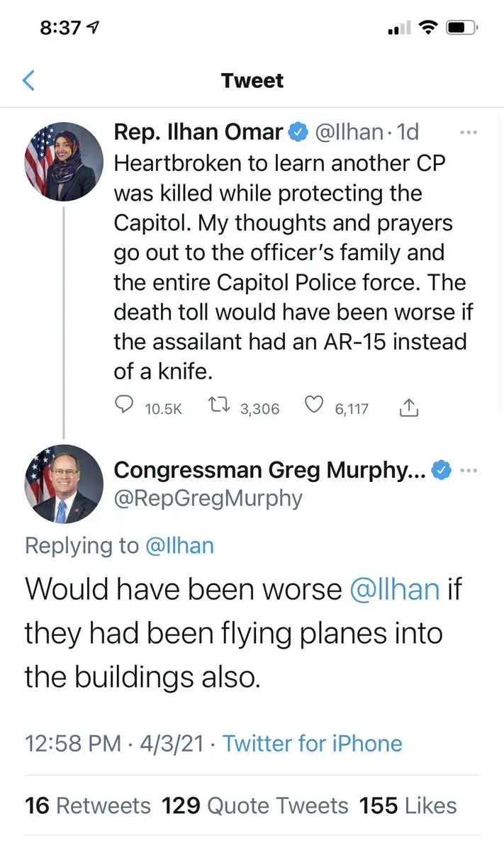Tap the @Ilhan link after Replying to

179,545
